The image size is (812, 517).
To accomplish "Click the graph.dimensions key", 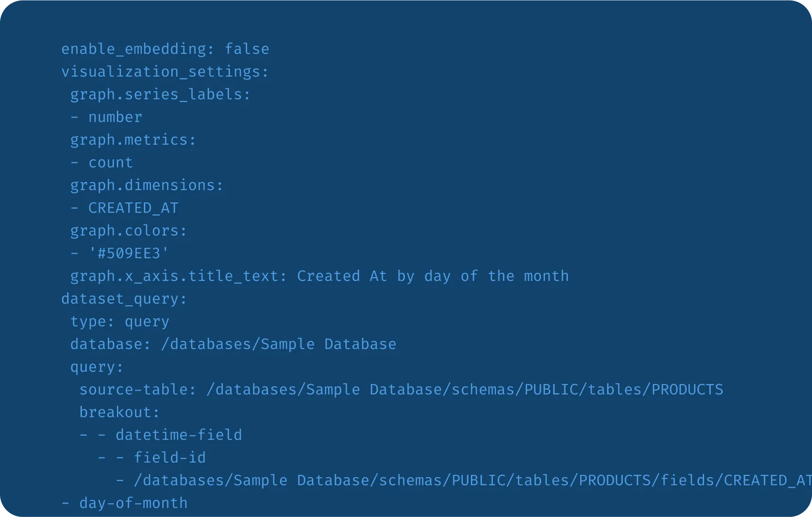I will [x=147, y=185].
